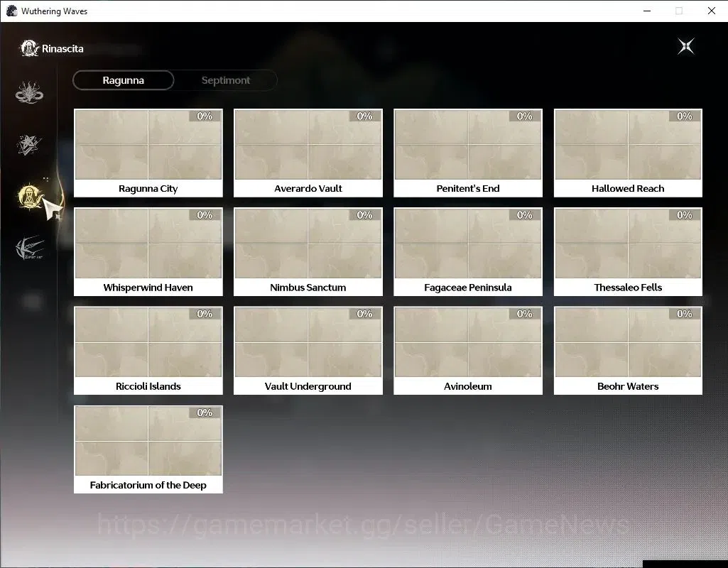Switch to the Septimont tab

point(226,80)
